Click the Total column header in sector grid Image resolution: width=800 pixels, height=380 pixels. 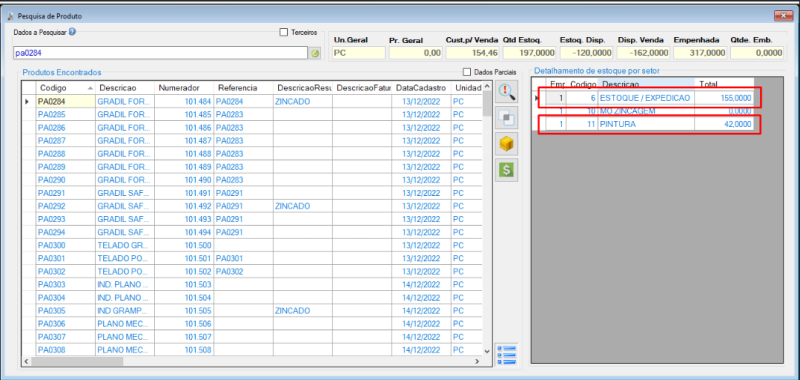pyautogui.click(x=724, y=84)
